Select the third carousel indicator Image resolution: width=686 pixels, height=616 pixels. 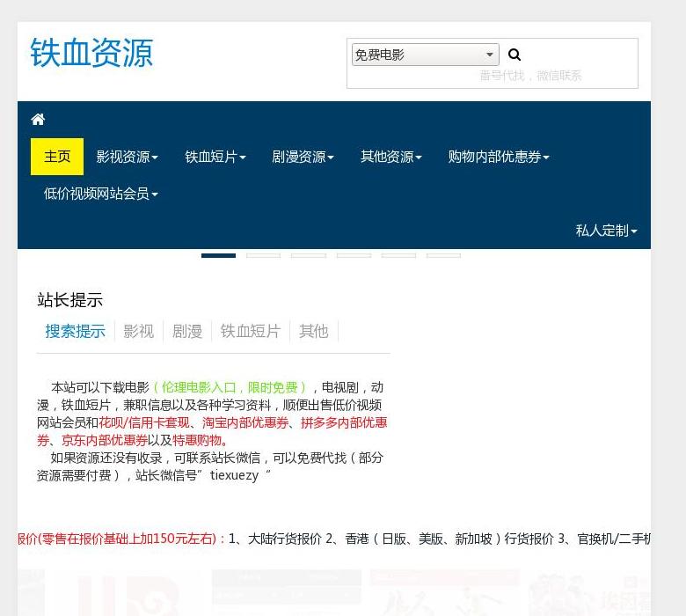pyautogui.click(x=309, y=256)
